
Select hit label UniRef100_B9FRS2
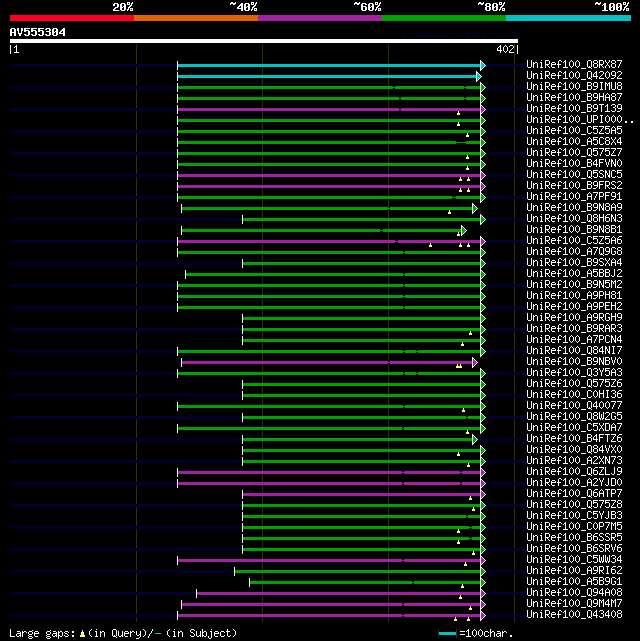pos(574,186)
